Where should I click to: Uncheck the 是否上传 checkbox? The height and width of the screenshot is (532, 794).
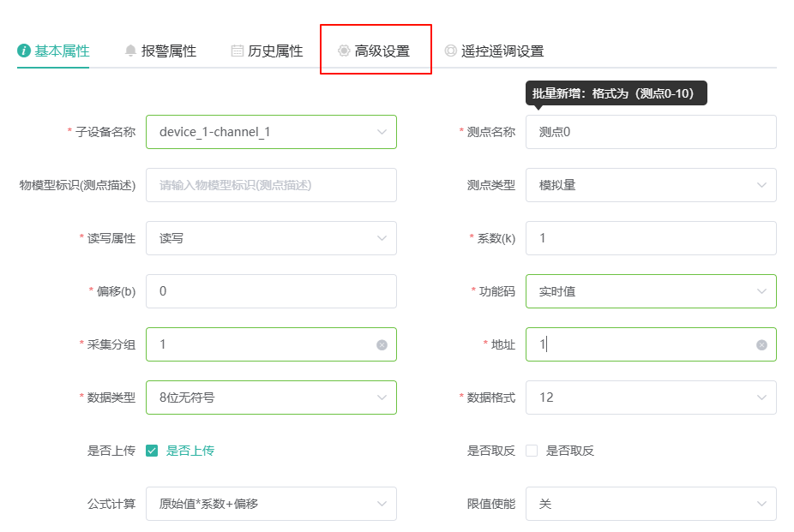pyautogui.click(x=152, y=451)
